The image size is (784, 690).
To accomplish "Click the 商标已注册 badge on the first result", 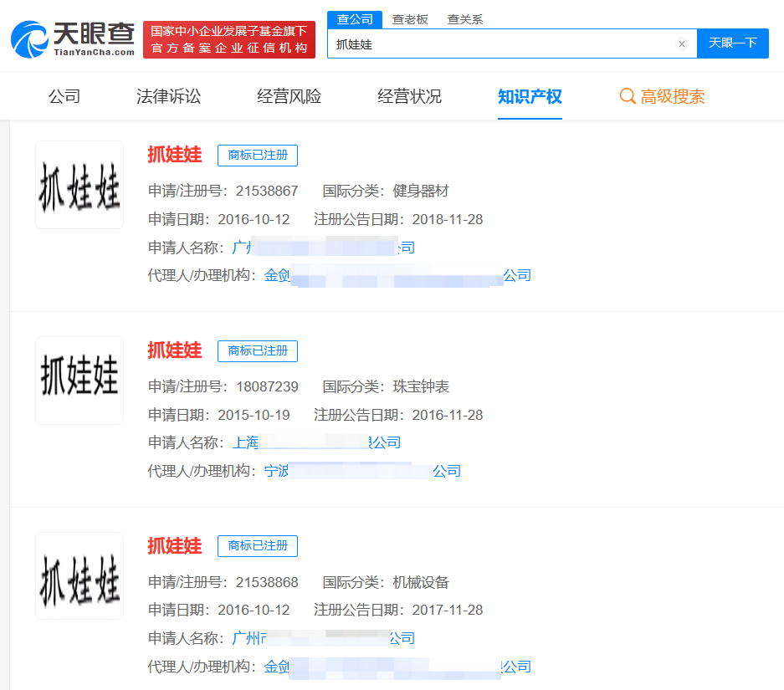I will coord(257,156).
